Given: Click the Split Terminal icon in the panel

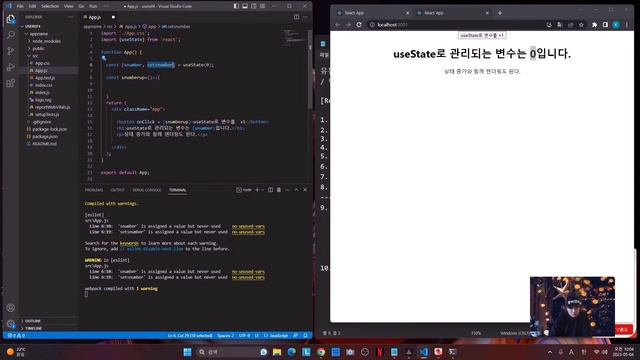Looking at the screenshot, I should [270, 190].
